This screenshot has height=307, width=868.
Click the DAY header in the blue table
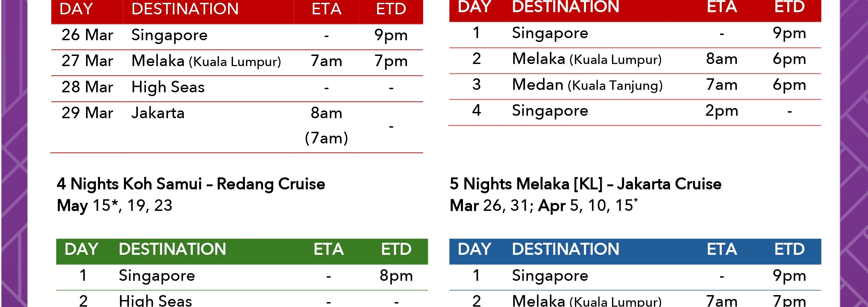475,249
